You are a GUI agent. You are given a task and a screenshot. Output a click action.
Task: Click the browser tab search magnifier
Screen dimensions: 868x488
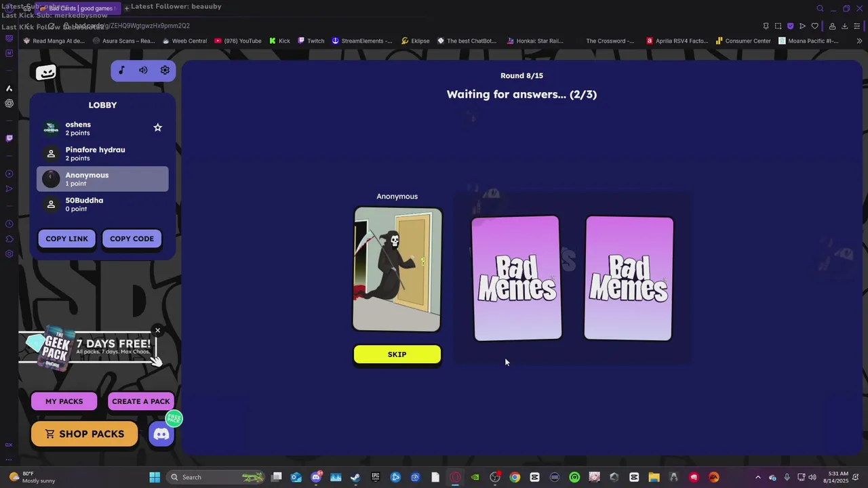820,8
